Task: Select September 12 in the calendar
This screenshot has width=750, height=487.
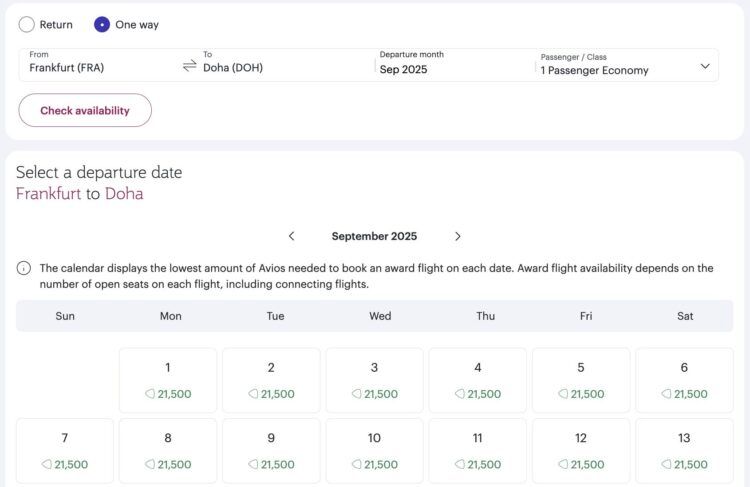Action: point(581,450)
